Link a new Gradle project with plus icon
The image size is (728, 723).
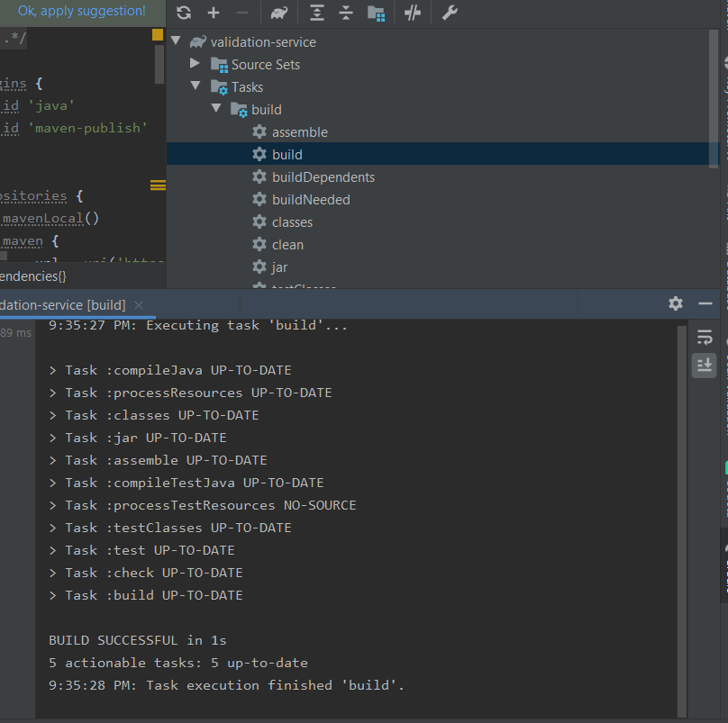(x=214, y=13)
